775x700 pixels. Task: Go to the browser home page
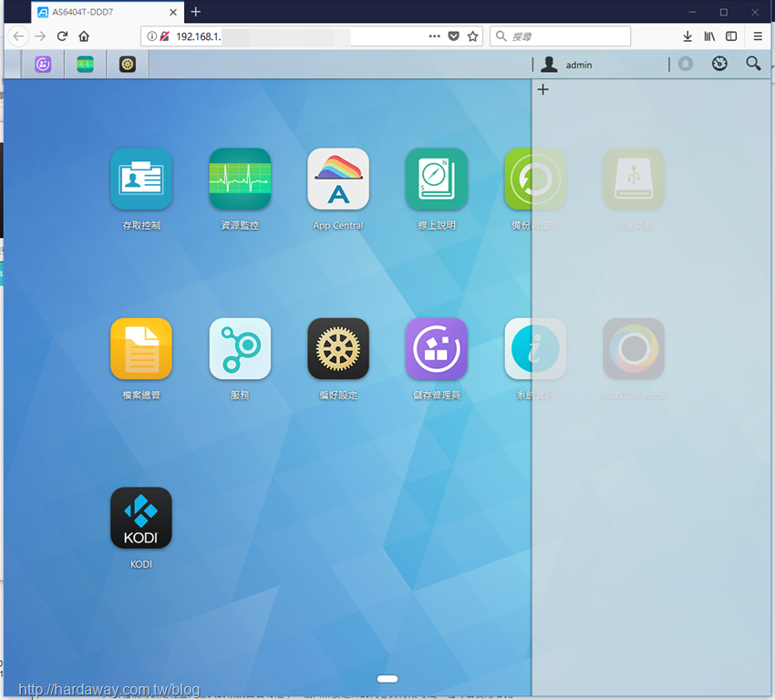coord(84,36)
